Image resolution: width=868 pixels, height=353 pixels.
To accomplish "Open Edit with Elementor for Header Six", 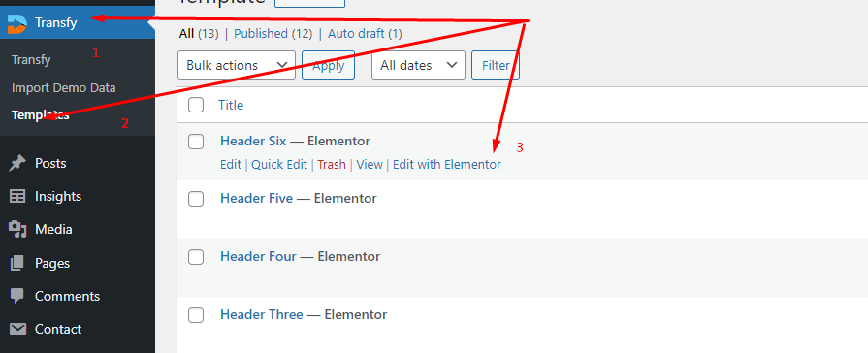I will [447, 164].
